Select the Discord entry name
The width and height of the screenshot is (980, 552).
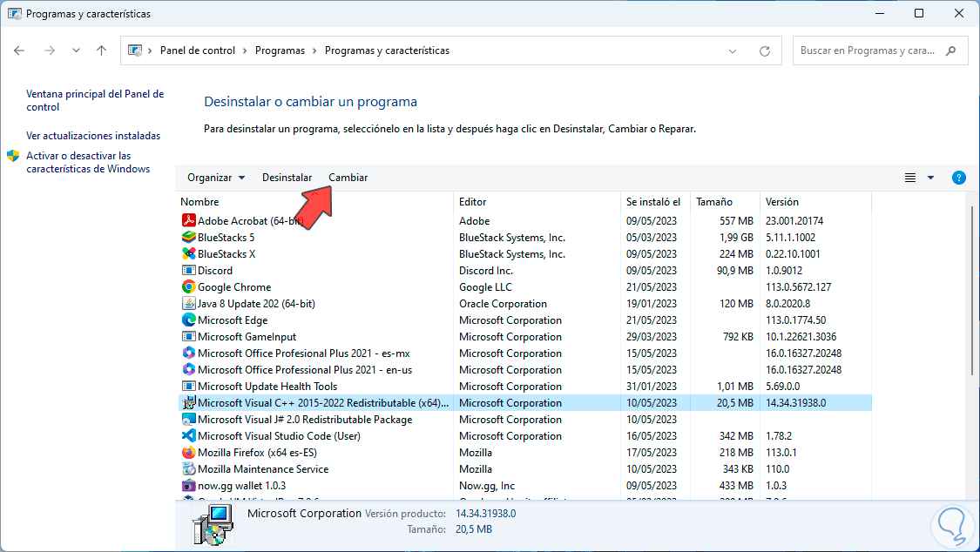[x=215, y=271]
